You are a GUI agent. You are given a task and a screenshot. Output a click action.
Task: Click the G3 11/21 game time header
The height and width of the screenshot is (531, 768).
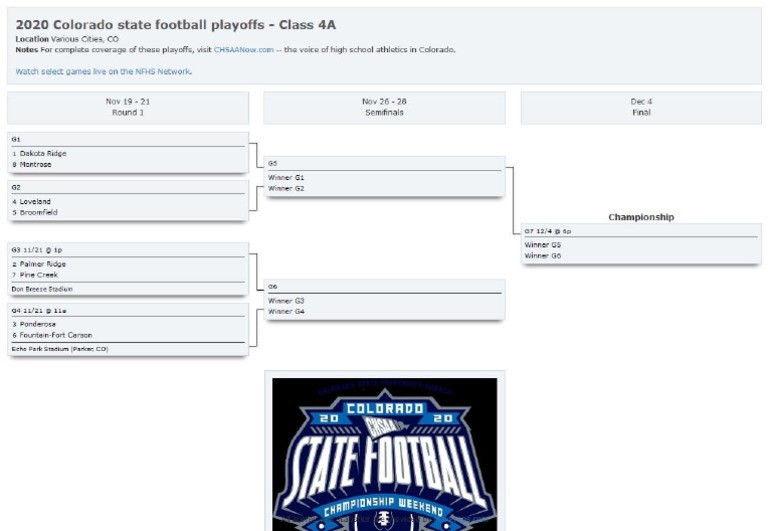tap(37, 249)
